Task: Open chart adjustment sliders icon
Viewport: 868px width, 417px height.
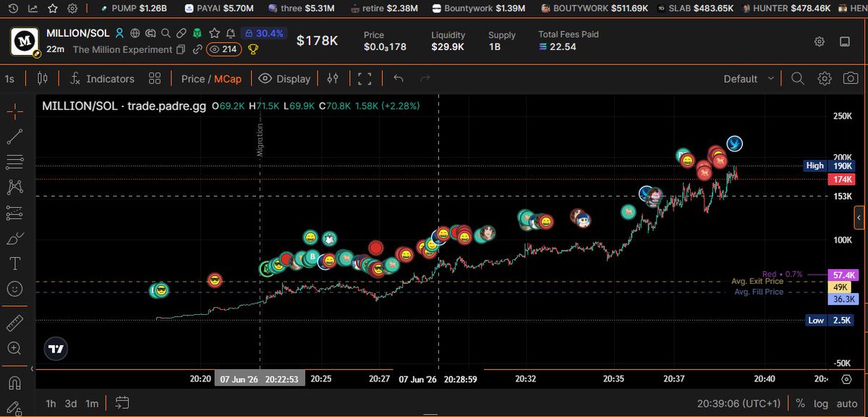Action: [x=333, y=78]
